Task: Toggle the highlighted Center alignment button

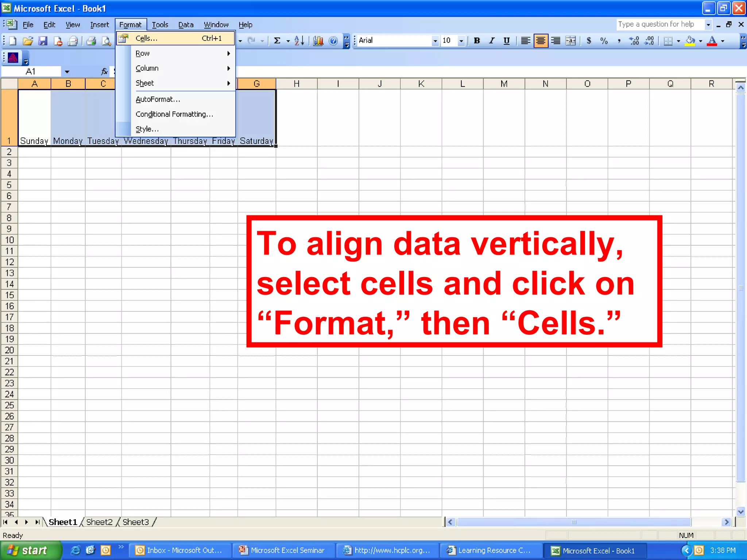Action: (541, 41)
